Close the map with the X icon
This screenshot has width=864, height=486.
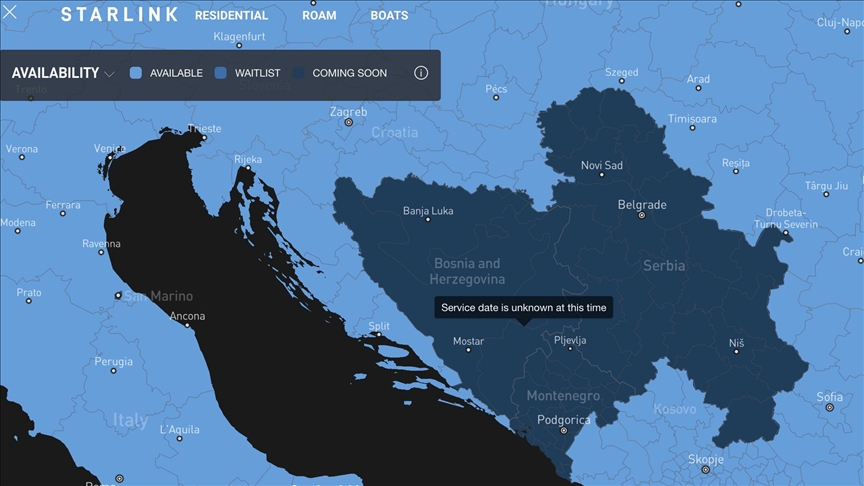9,12
